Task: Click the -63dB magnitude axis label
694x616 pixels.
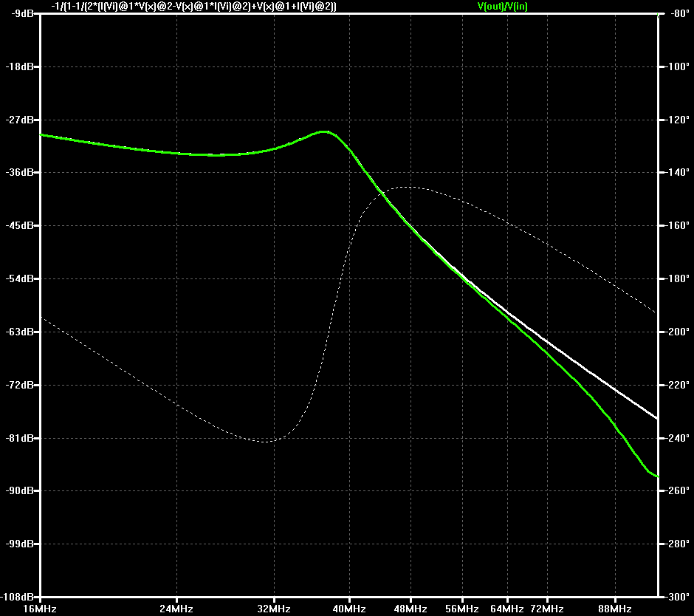Action: [x=19, y=332]
